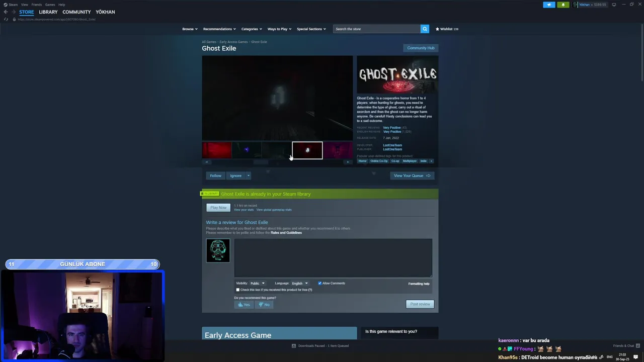Image resolution: width=644 pixels, height=362 pixels.
Task: Check the received product for free box
Action: coord(238,290)
